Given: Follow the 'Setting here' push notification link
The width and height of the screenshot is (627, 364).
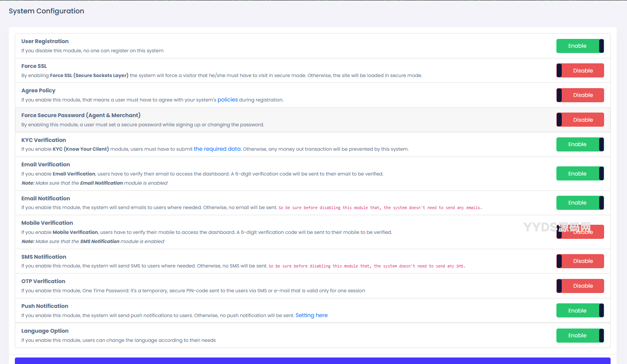Looking at the screenshot, I should 311,316.
